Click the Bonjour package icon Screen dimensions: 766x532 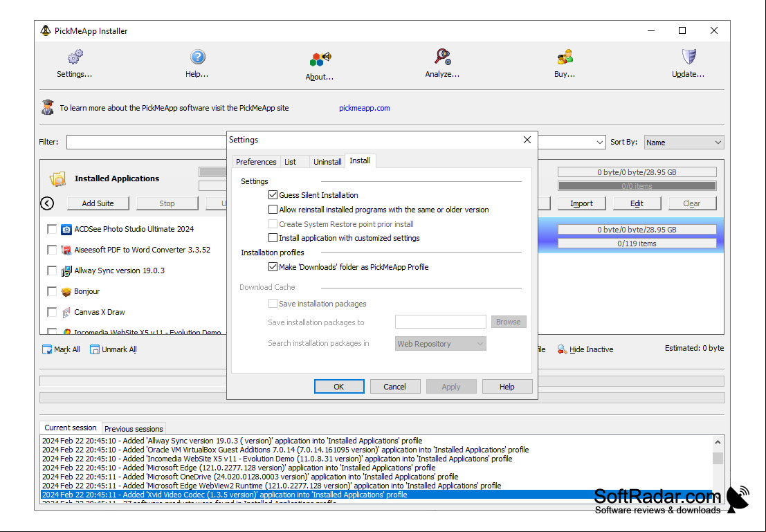66,292
